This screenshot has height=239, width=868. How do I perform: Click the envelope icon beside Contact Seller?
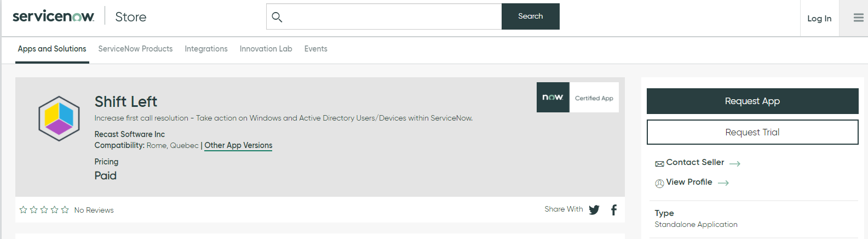pos(659,164)
